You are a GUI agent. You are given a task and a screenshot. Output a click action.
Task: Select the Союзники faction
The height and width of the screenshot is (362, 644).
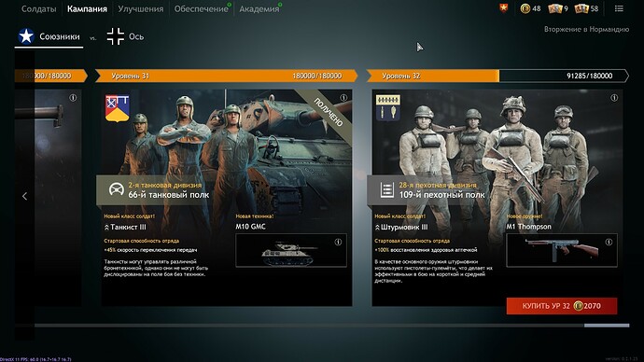[49, 36]
